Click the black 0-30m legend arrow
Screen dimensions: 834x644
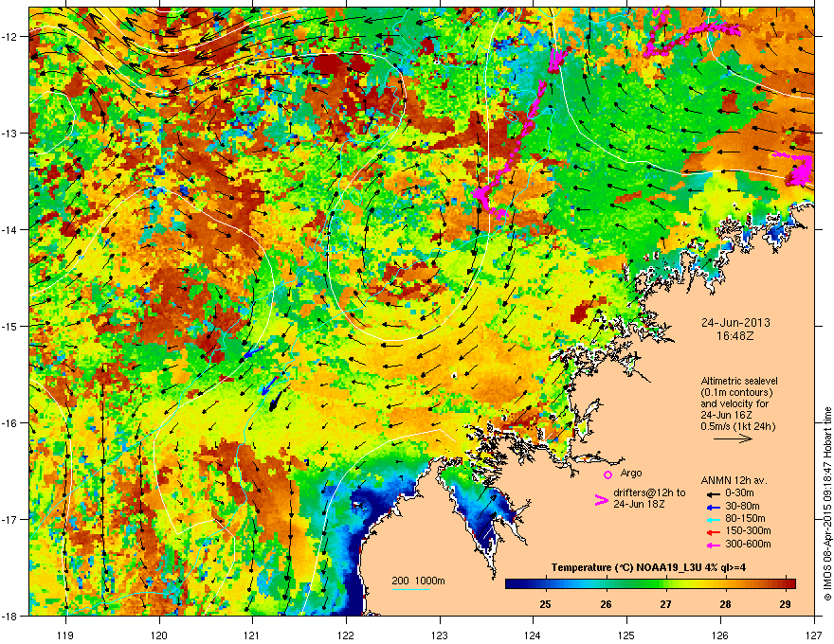pyautogui.click(x=713, y=493)
